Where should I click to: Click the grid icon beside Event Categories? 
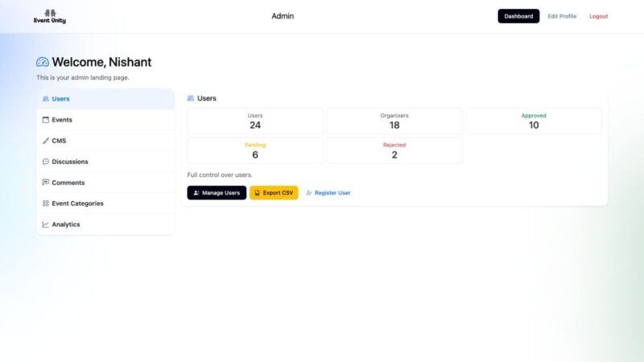pos(46,204)
